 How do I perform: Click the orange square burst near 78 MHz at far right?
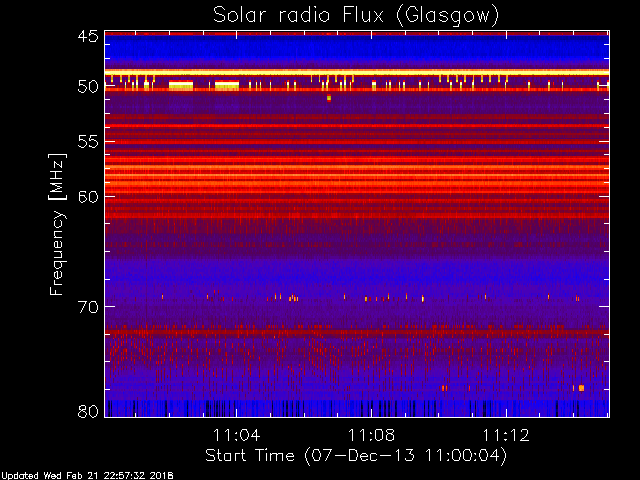click(581, 388)
